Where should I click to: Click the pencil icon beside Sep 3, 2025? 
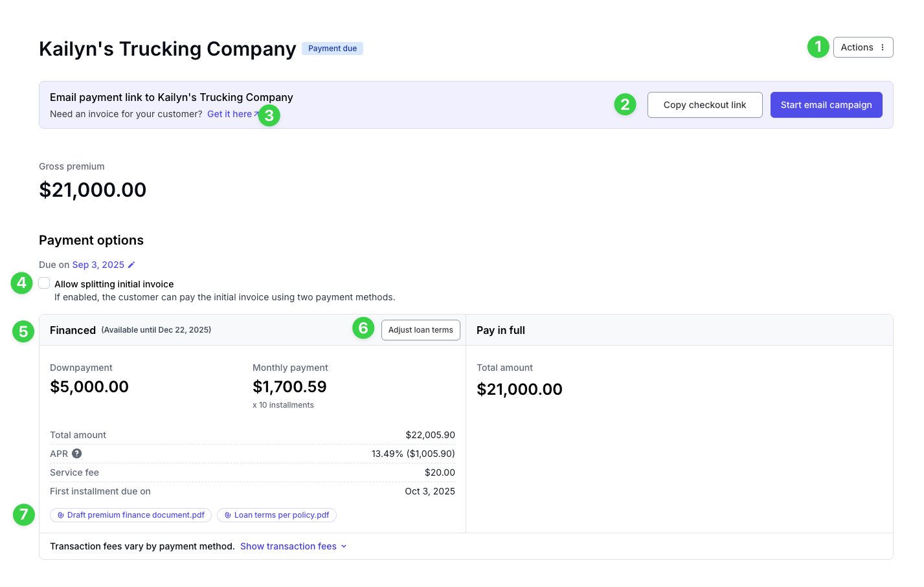(131, 265)
